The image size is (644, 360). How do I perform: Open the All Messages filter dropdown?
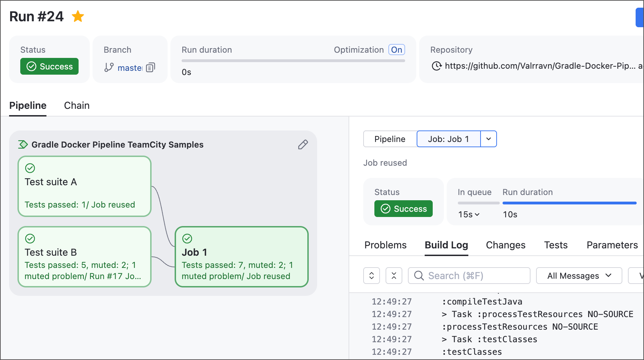[579, 276]
